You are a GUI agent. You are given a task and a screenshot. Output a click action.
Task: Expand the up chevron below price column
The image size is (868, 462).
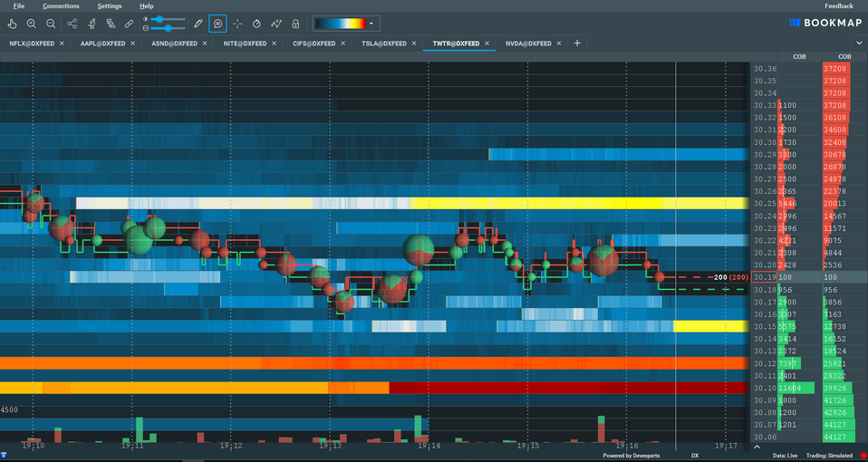[x=757, y=446]
